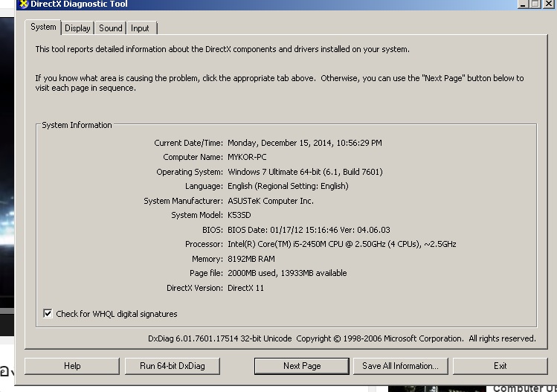Image resolution: width=557 pixels, height=392 pixels.
Task: Click the DirectX 11 version value
Action: 246,288
